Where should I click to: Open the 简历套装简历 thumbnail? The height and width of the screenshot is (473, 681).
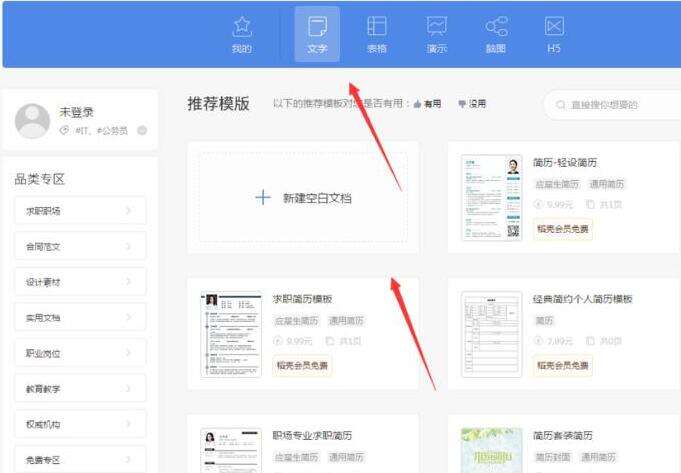click(492, 450)
